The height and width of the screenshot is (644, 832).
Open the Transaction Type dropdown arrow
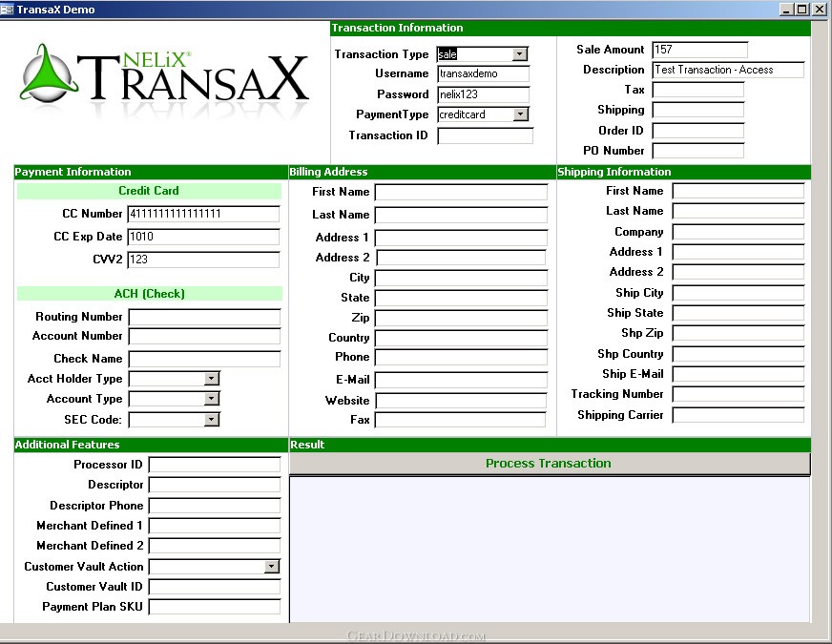click(520, 53)
